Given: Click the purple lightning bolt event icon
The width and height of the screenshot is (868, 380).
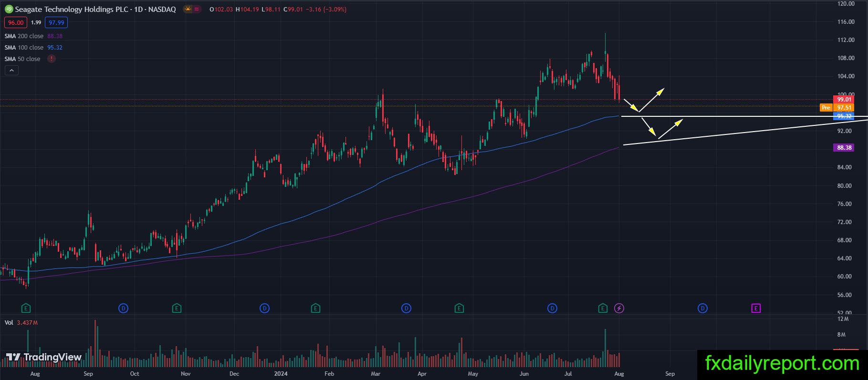Looking at the screenshot, I should (x=619, y=308).
